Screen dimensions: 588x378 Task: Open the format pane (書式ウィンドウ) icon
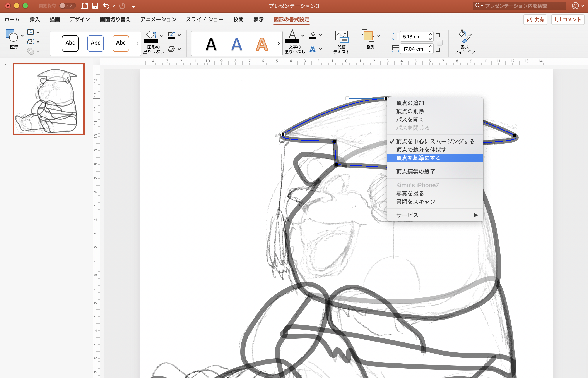[465, 36]
